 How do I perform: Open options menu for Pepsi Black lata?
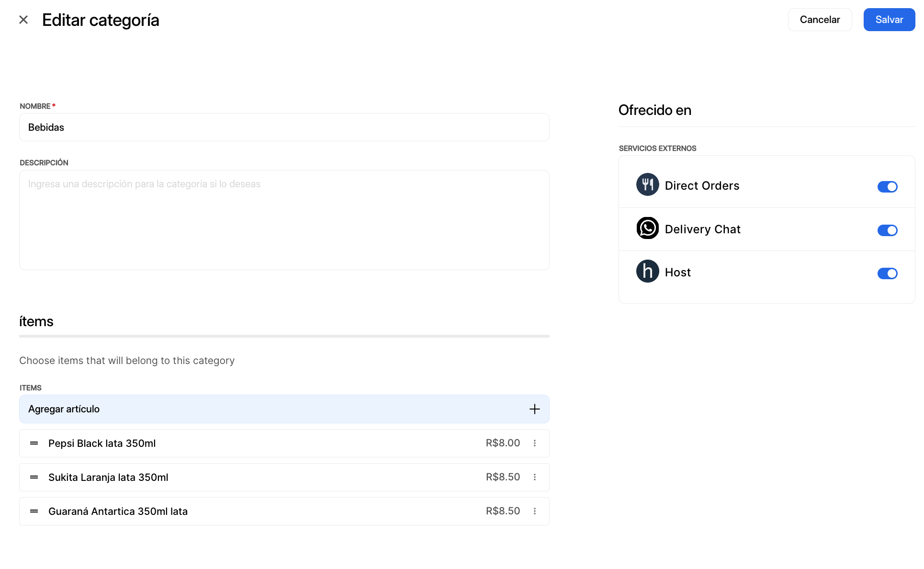(x=535, y=443)
